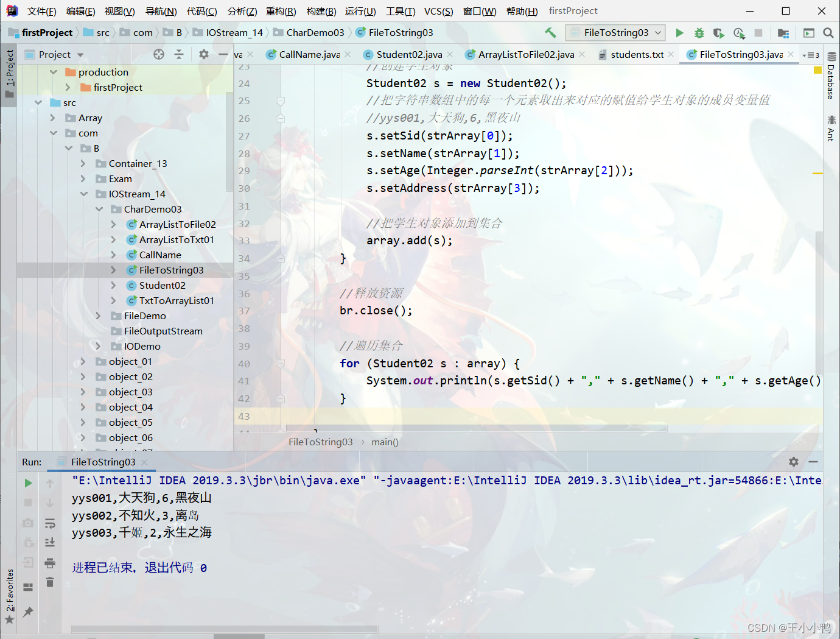Screen dimensions: 840x639
Task: Expand the FileDemo folder
Action: pyautogui.click(x=99, y=316)
